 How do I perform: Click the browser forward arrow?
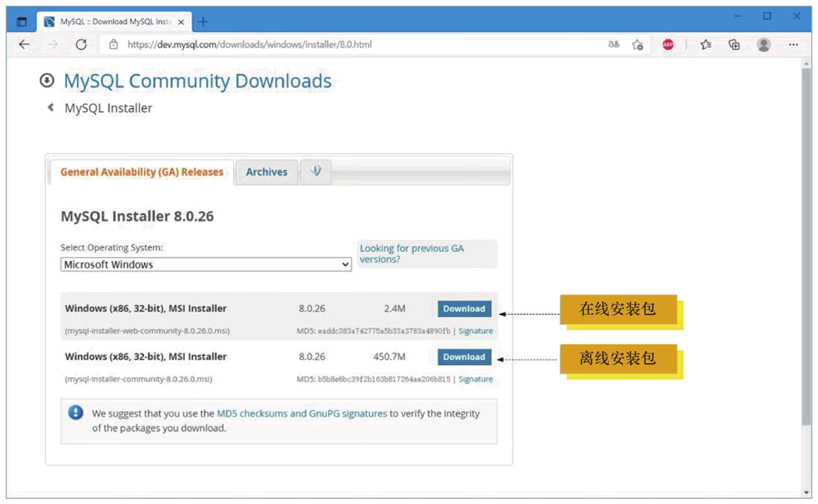tap(52, 44)
